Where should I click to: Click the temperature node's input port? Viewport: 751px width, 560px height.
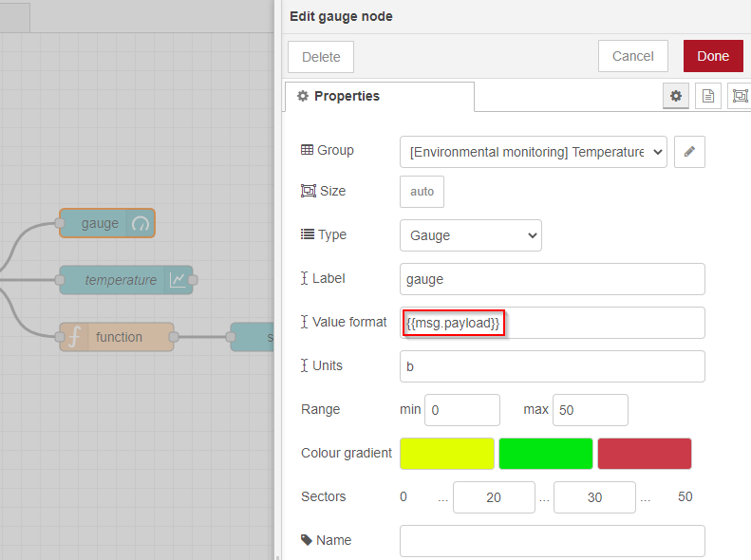(x=60, y=280)
